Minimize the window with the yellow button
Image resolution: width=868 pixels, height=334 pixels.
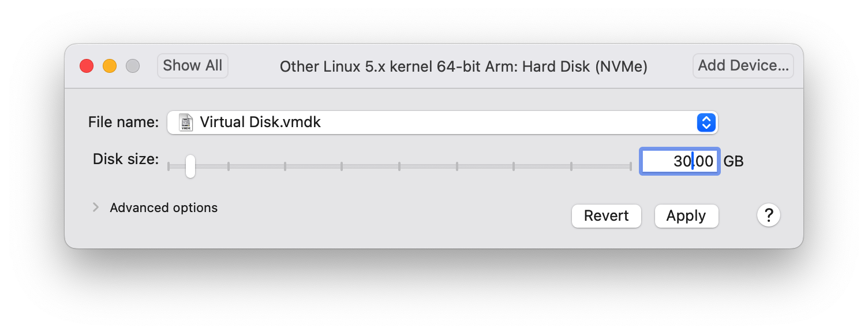pyautogui.click(x=110, y=66)
